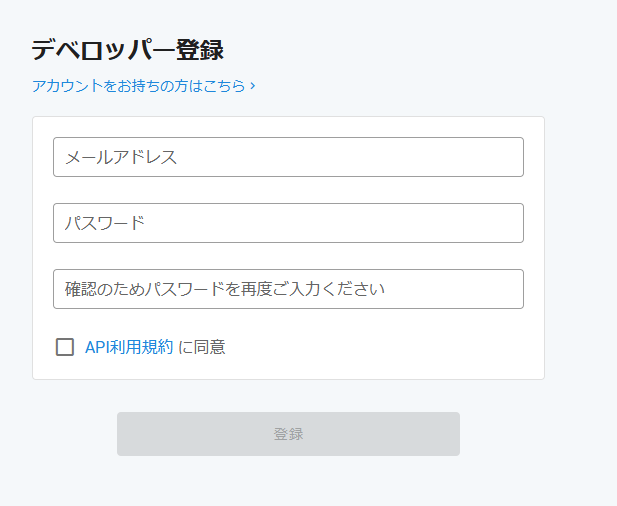This screenshot has height=506, width=617.
Task: Click inside the first password field
Action: (x=288, y=223)
